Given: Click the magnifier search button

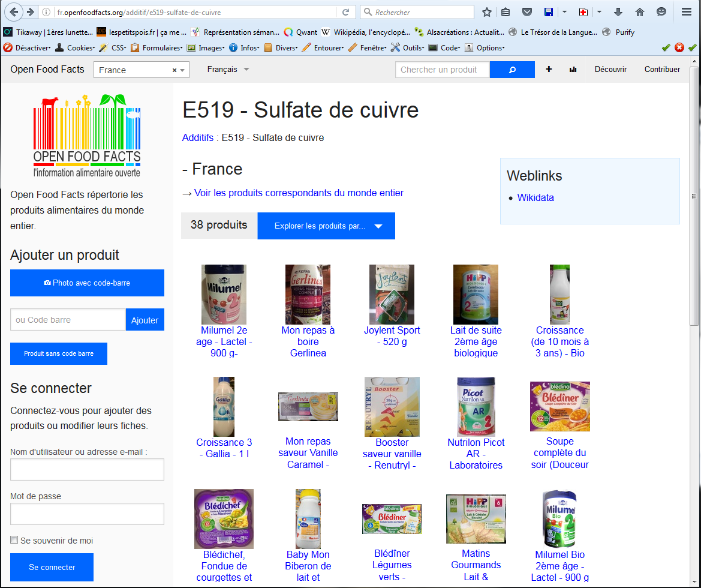Looking at the screenshot, I should [x=512, y=70].
